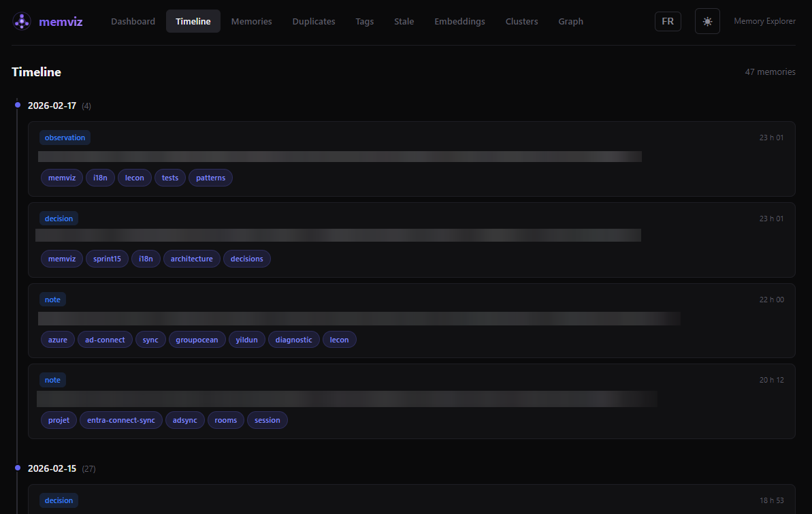Click the entra-connect-sync tag
812x514 pixels.
tap(121, 420)
